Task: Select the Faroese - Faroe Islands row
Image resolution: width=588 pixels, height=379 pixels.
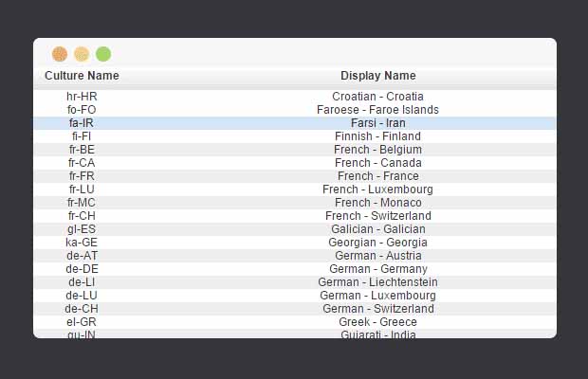Action: (295, 110)
